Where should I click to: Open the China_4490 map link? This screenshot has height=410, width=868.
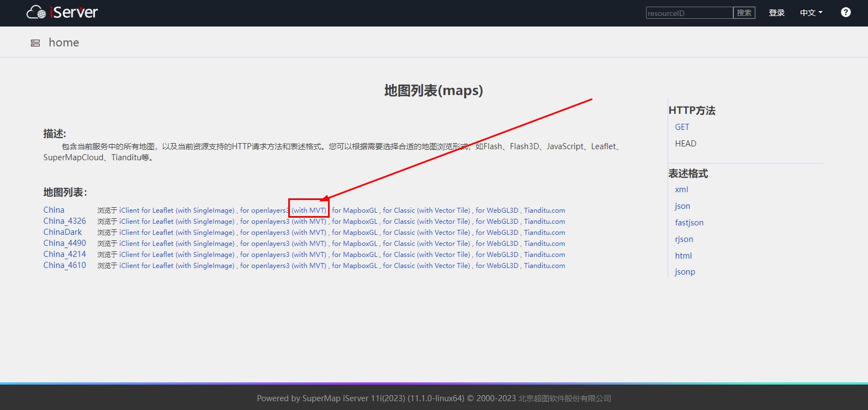(65, 243)
